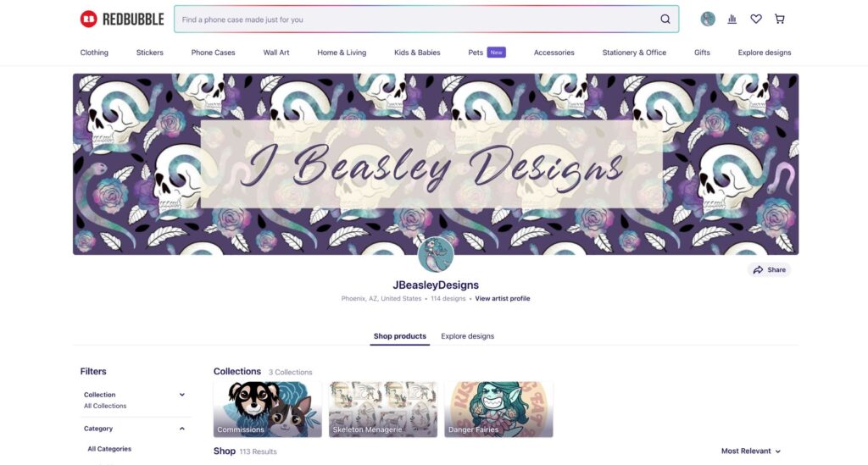Open the Commissions collection

coord(267,409)
